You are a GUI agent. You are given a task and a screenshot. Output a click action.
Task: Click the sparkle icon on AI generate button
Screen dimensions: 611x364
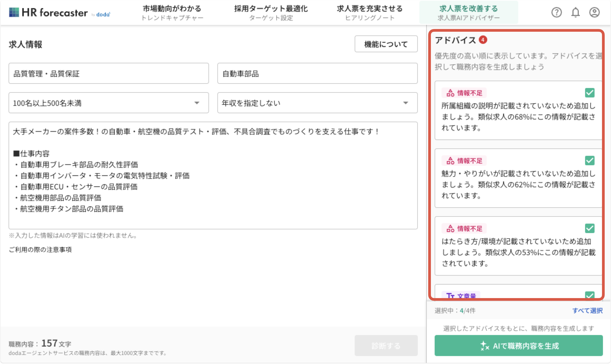[x=484, y=346]
